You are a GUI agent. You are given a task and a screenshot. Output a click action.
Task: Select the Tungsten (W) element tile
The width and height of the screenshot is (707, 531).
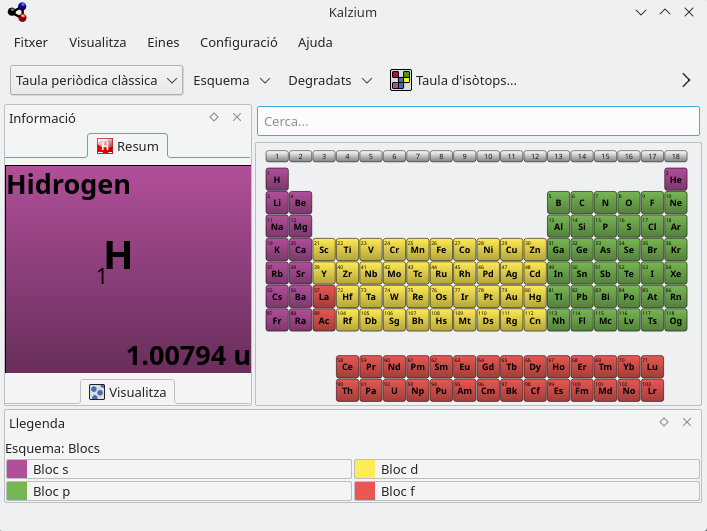[394, 297]
